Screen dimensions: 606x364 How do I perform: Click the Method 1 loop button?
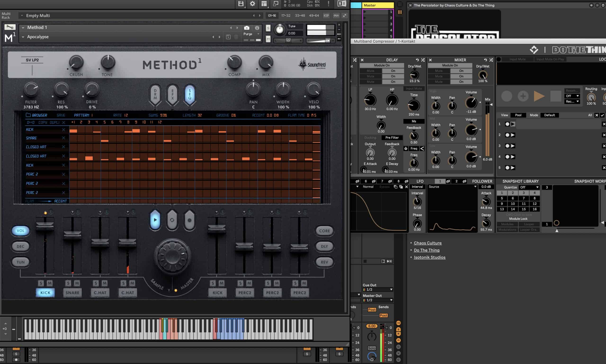[172, 220]
